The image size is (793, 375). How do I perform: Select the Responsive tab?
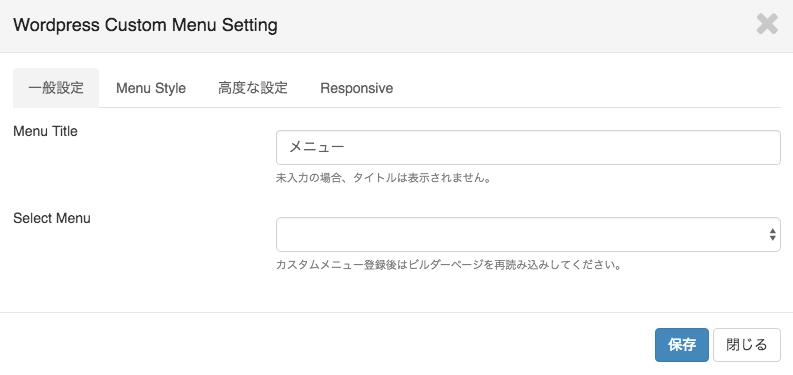click(357, 88)
